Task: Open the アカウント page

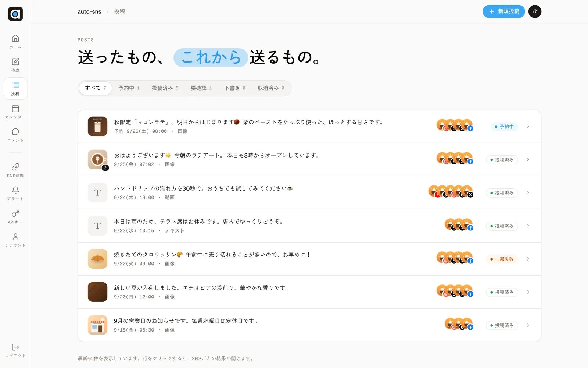Action: pos(15,240)
